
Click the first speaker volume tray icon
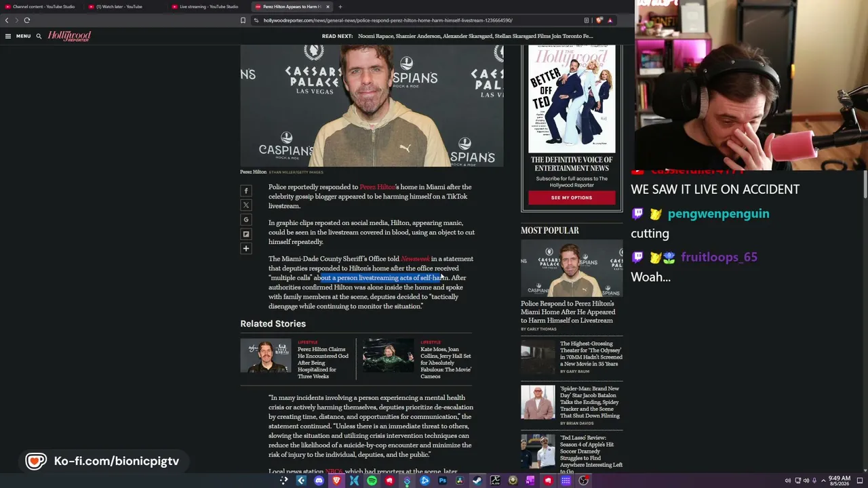pyautogui.click(x=787, y=481)
